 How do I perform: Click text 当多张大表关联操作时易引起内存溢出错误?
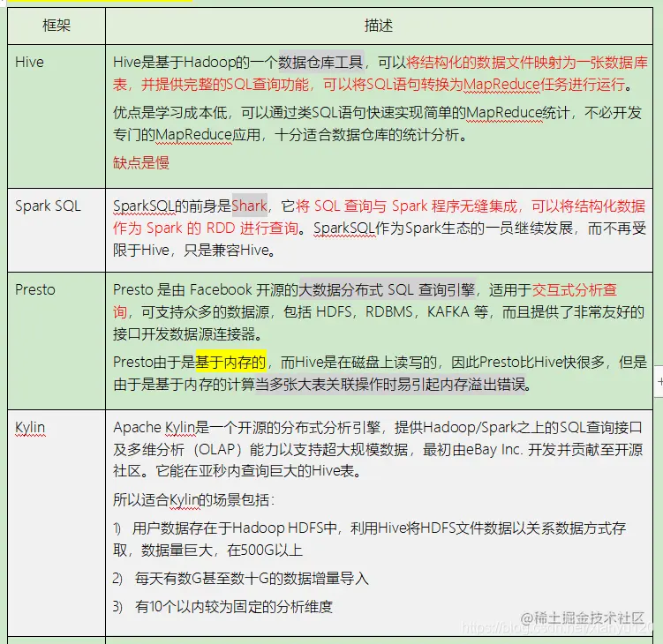(392, 385)
